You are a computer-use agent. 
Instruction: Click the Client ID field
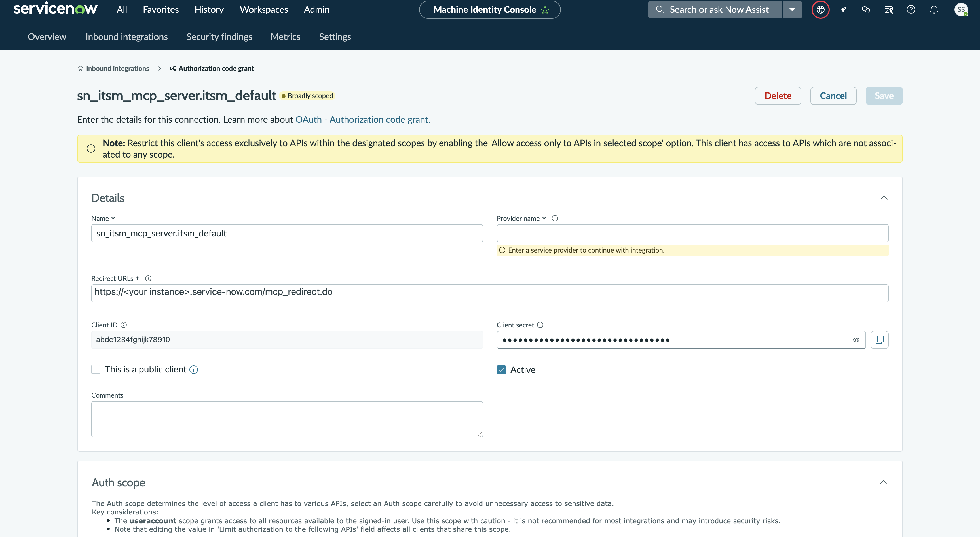pos(287,340)
